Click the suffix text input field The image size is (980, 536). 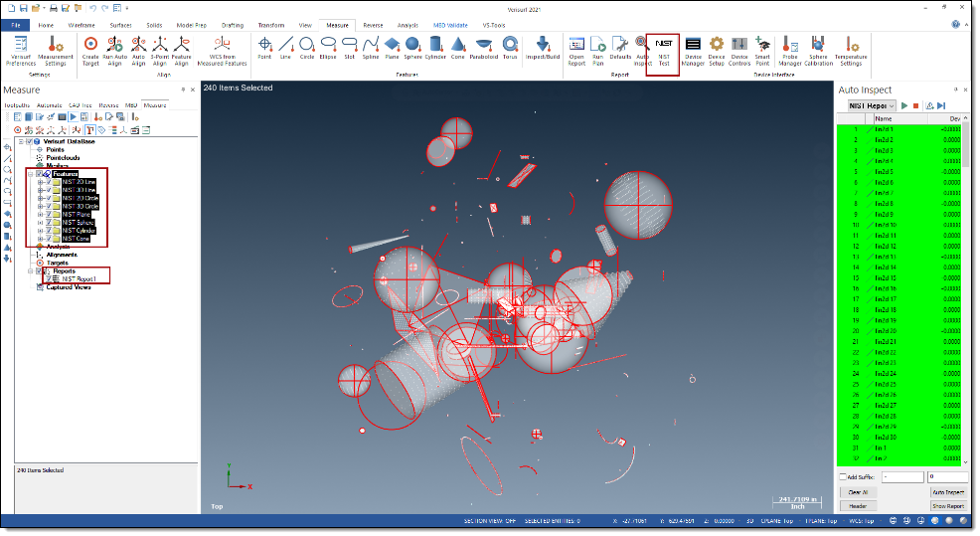(x=902, y=476)
